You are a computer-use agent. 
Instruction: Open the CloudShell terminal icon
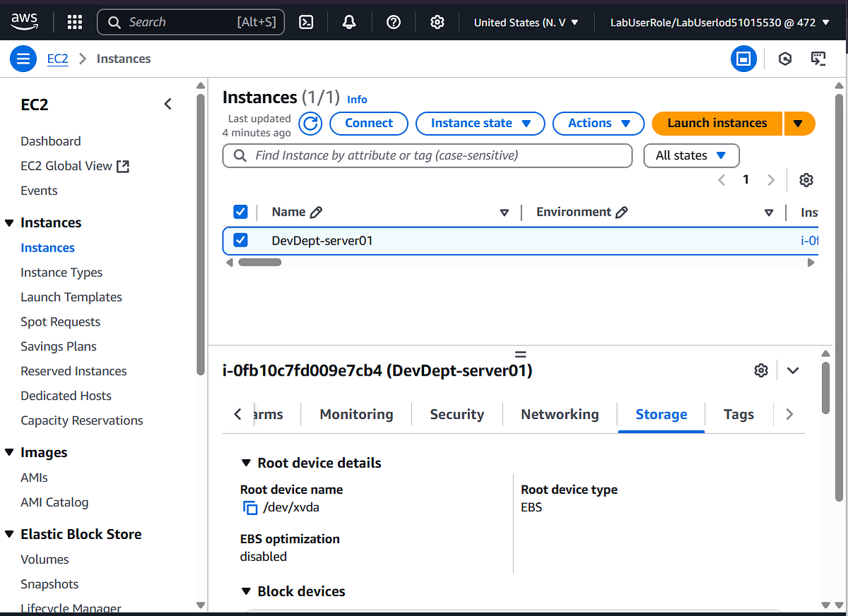[x=306, y=22]
